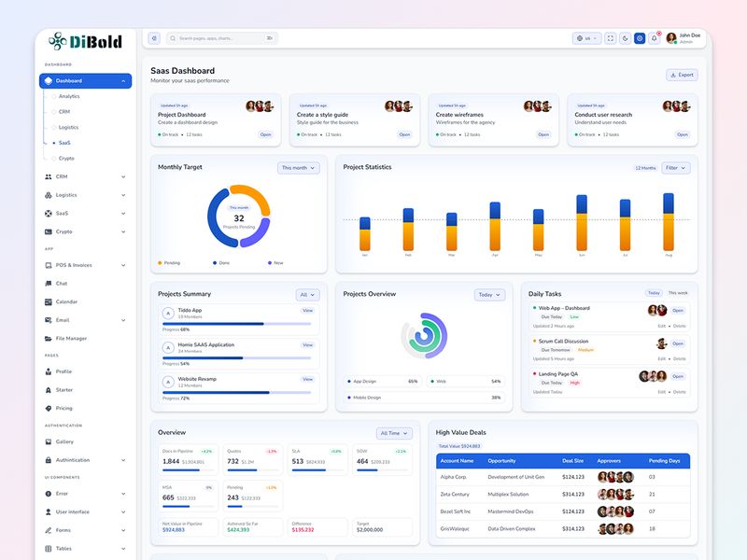Open File Manager from the sidebar
Screen dimensions: 747x560
pyautogui.click(x=65, y=339)
